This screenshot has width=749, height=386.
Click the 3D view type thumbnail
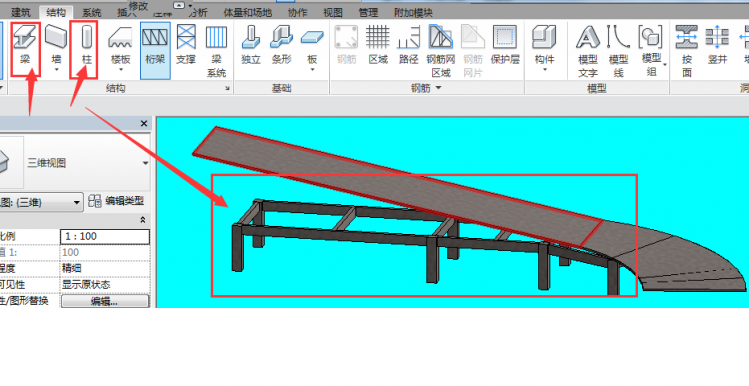pos(10,162)
